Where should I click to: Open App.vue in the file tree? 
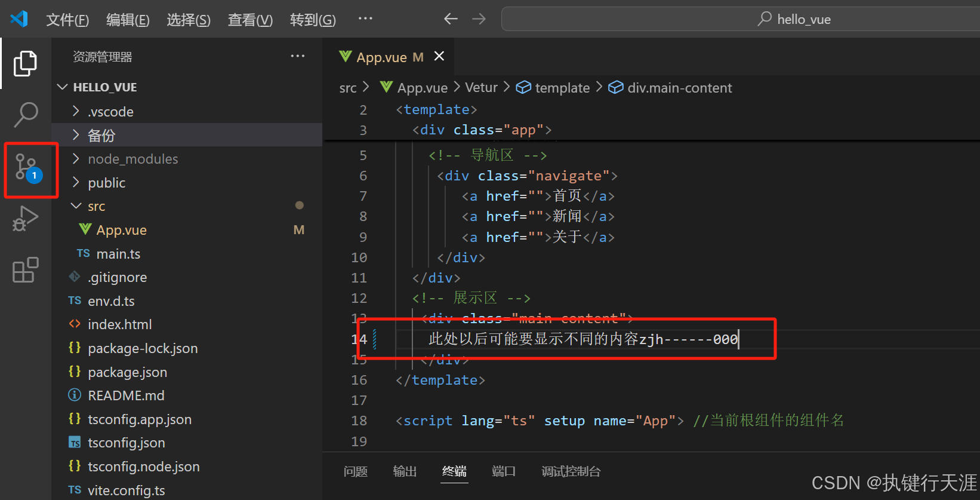[187, 230]
